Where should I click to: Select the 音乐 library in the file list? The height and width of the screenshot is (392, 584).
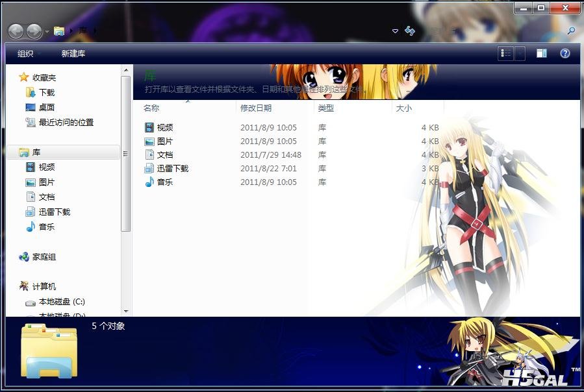[x=165, y=182]
